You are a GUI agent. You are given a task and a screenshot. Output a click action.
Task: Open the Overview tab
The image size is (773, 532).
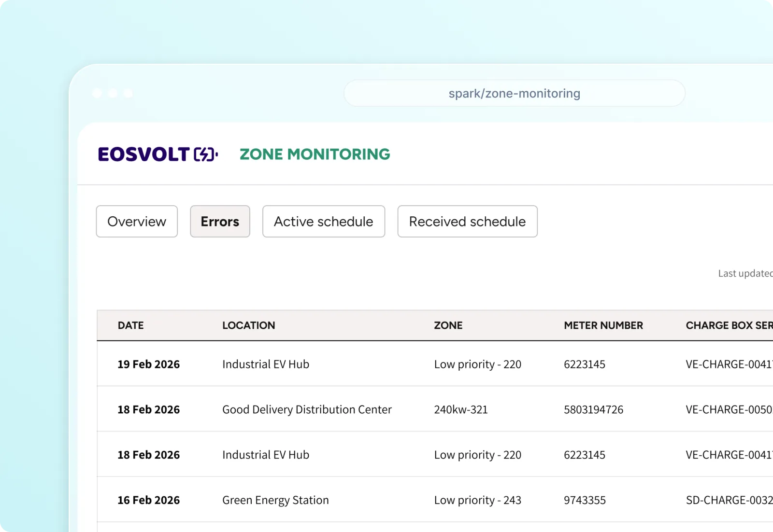point(137,222)
